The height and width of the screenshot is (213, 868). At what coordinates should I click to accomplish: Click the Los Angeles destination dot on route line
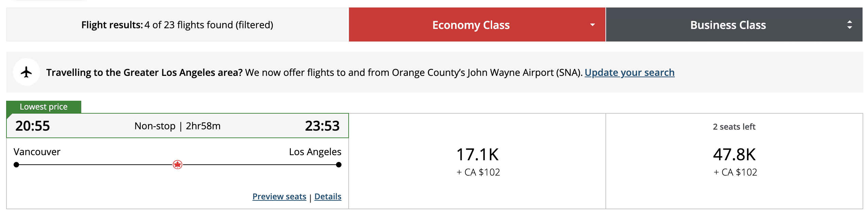pos(338,165)
